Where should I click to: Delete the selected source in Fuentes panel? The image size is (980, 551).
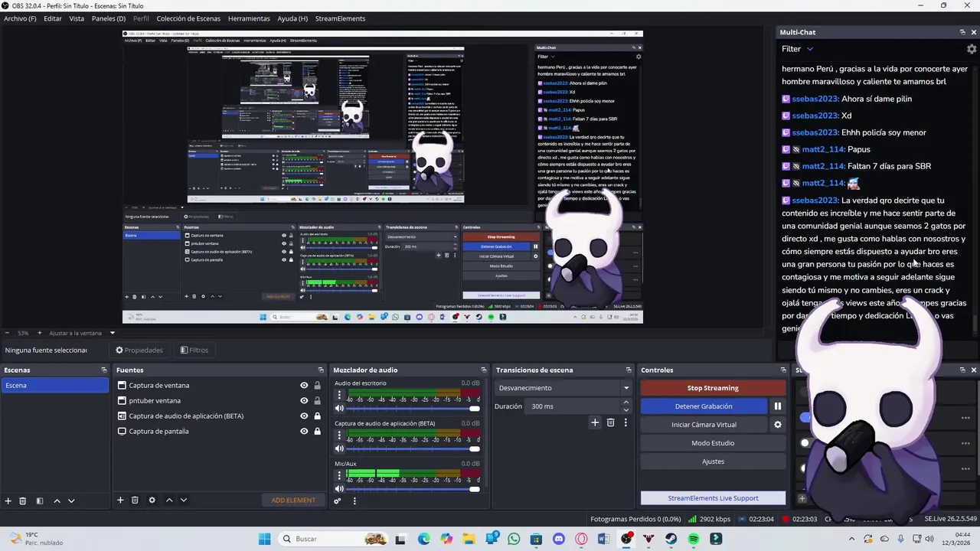(x=135, y=500)
